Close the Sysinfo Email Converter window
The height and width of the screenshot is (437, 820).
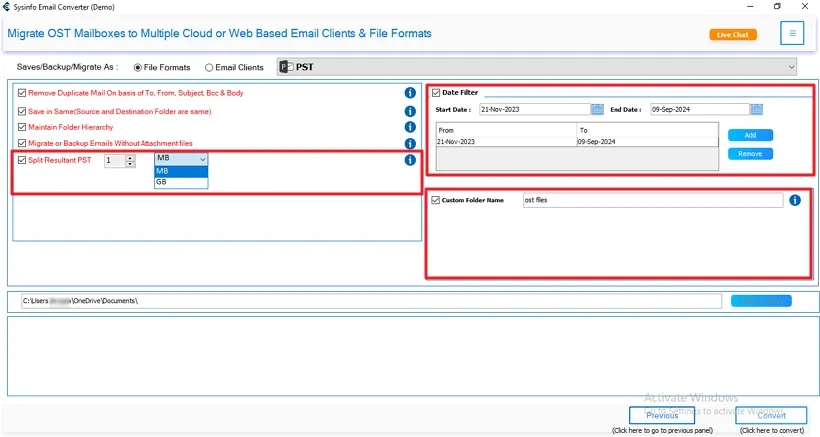pos(805,7)
